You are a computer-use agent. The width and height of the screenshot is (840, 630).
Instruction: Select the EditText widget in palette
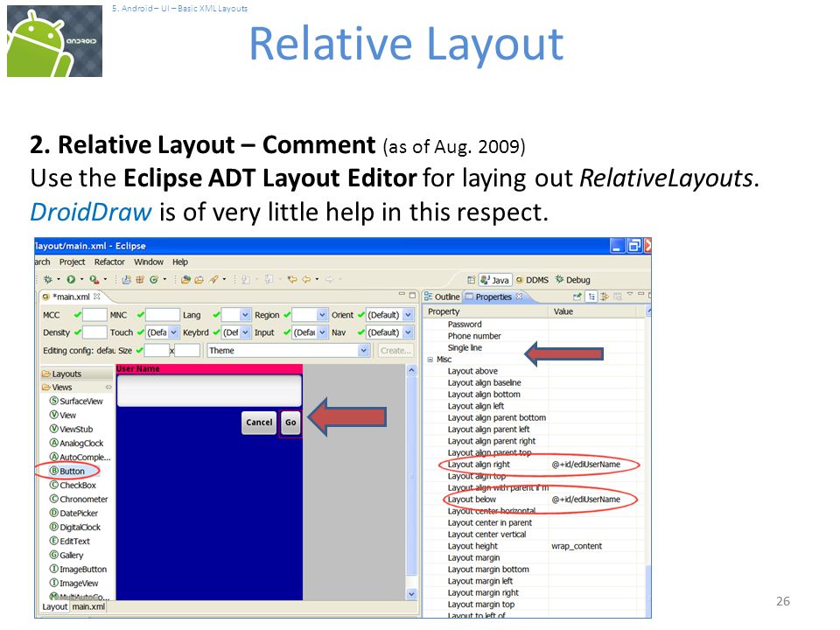[x=70, y=541]
